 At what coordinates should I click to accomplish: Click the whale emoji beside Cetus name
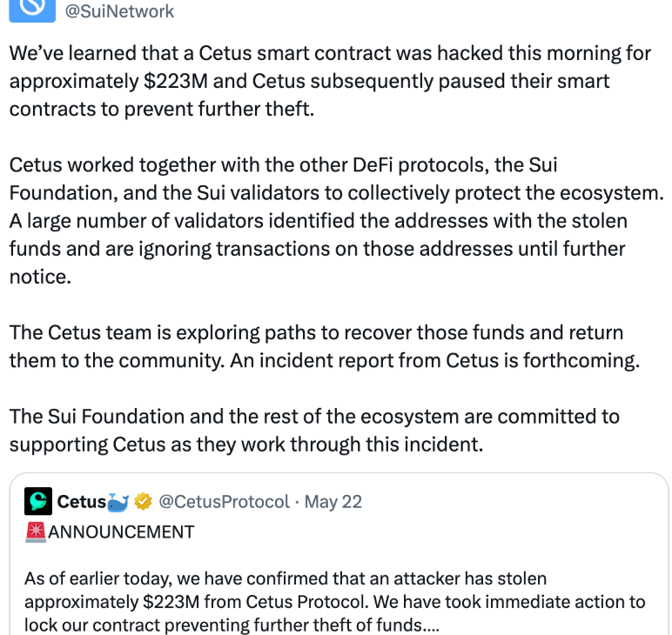(x=118, y=502)
